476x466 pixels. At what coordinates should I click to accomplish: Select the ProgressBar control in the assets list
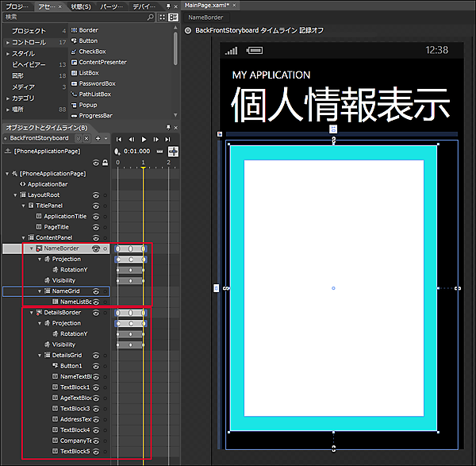[95, 115]
